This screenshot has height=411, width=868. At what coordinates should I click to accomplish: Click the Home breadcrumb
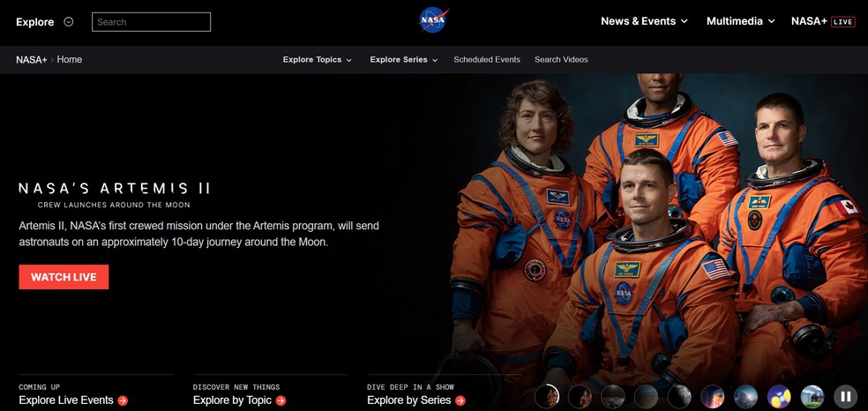(x=69, y=60)
